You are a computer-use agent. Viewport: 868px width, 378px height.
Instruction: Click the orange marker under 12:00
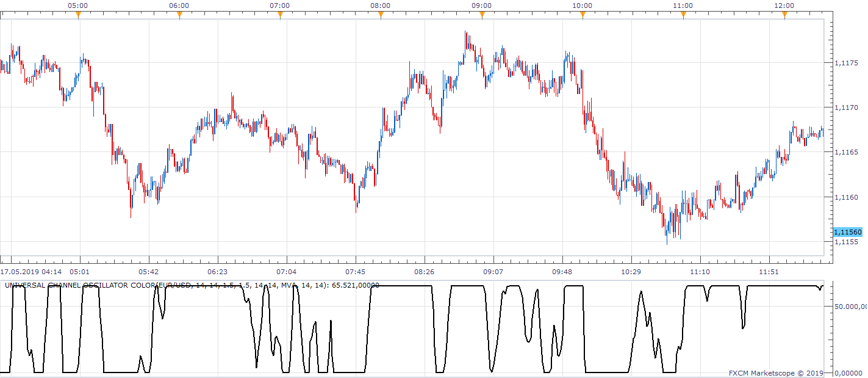[784, 15]
